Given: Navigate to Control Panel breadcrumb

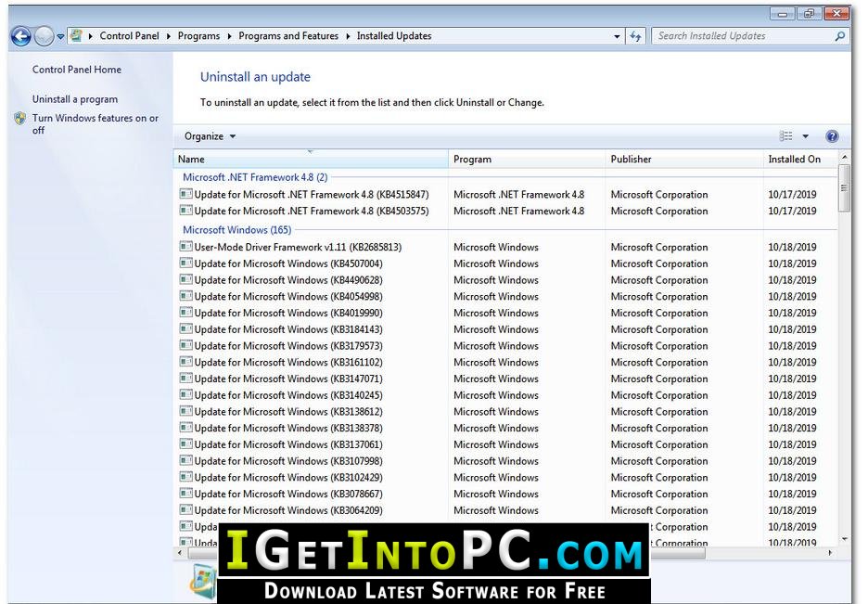Looking at the screenshot, I should tap(129, 36).
